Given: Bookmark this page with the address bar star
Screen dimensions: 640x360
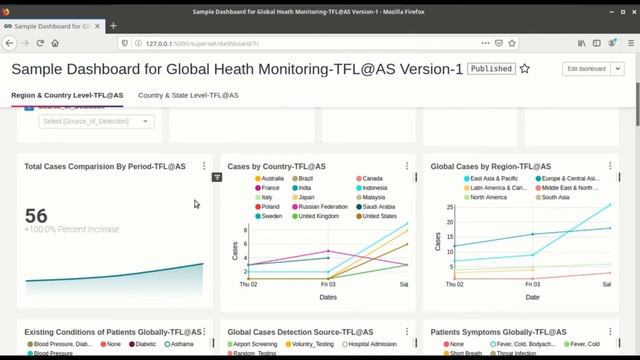Looking at the screenshot, I should (x=512, y=43).
